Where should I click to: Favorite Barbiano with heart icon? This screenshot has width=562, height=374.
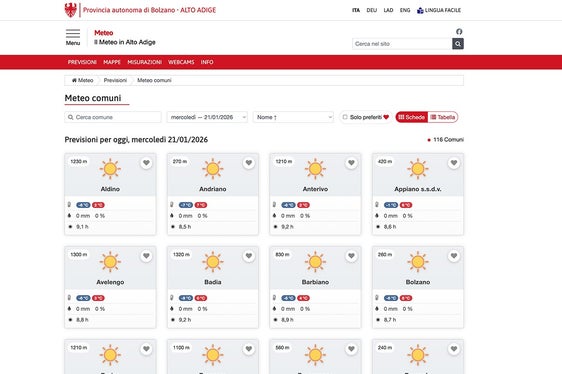(x=351, y=256)
